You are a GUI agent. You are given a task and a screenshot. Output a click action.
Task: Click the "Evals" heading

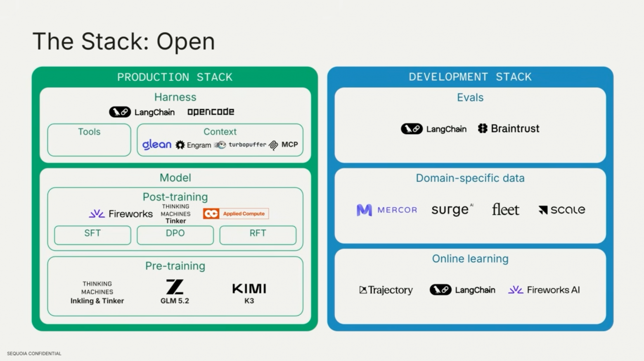pos(470,97)
